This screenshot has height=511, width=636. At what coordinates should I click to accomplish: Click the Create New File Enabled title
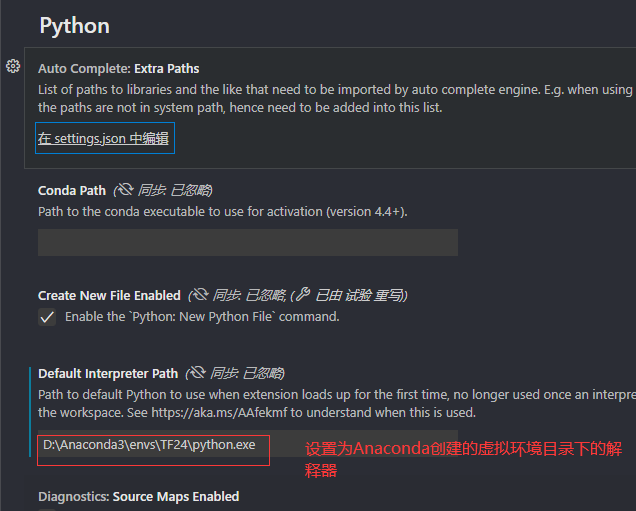(x=109, y=296)
